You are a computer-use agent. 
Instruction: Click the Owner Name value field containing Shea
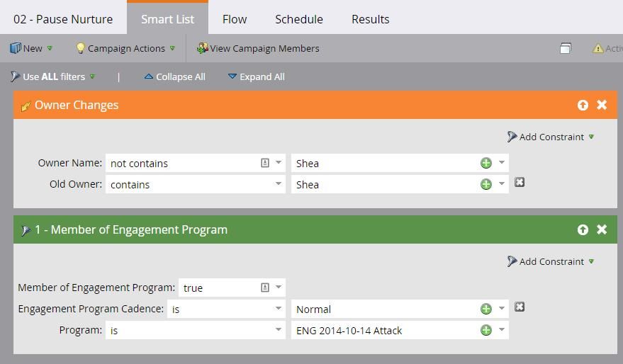coord(383,163)
